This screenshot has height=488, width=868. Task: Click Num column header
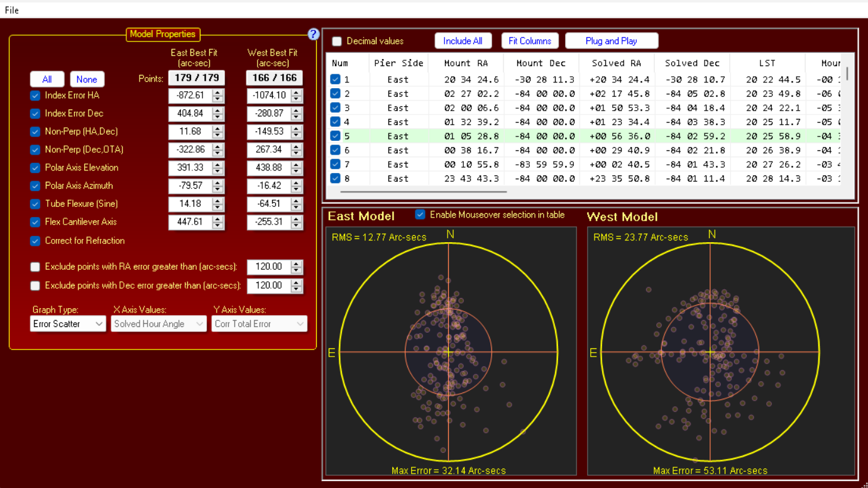346,63
